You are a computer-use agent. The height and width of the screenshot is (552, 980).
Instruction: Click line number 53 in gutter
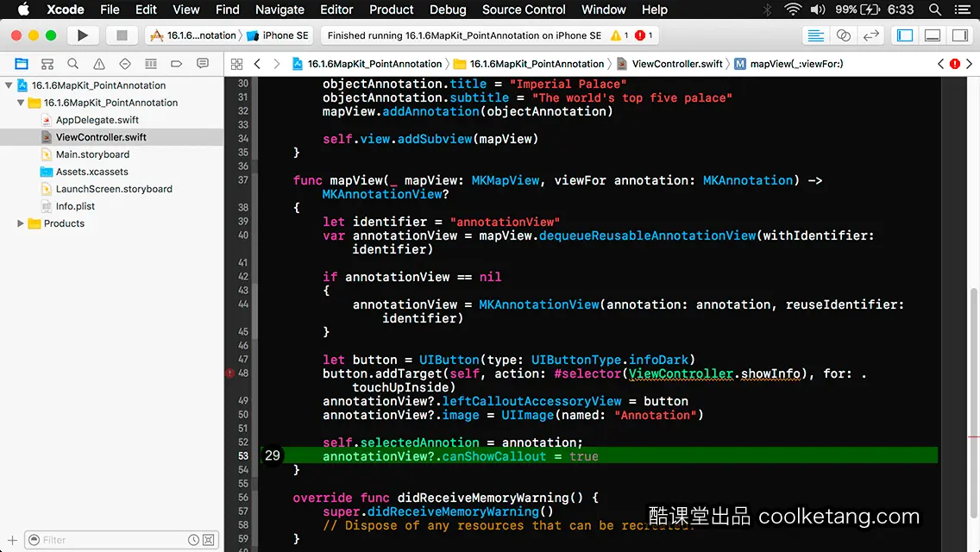tap(243, 455)
